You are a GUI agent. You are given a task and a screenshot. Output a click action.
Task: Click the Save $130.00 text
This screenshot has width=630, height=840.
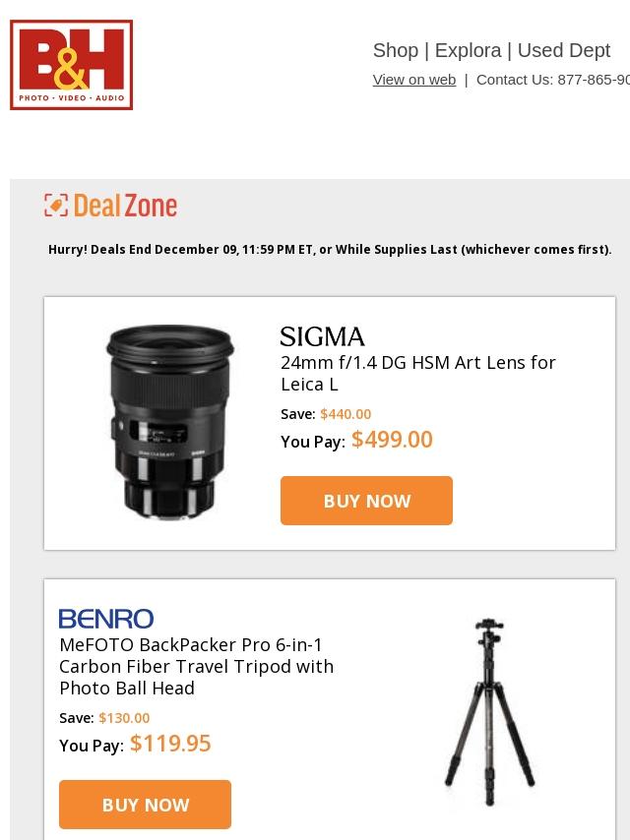(104, 718)
